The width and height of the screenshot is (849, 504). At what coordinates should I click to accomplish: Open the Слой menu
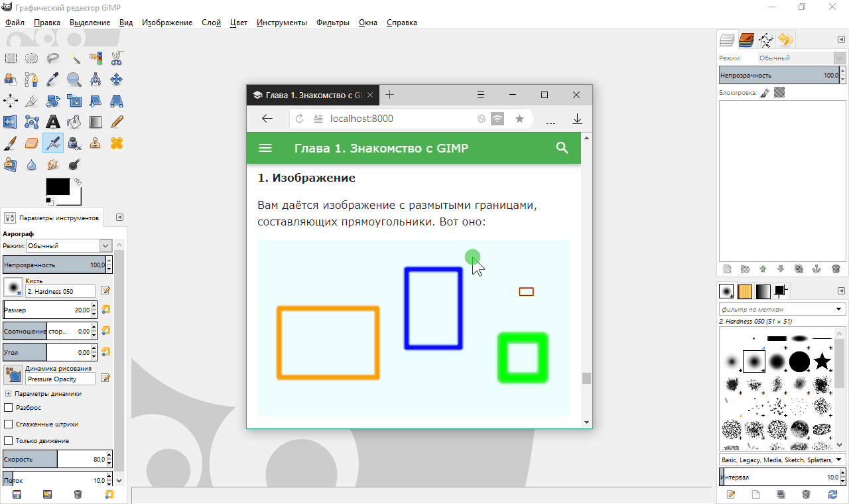211,23
